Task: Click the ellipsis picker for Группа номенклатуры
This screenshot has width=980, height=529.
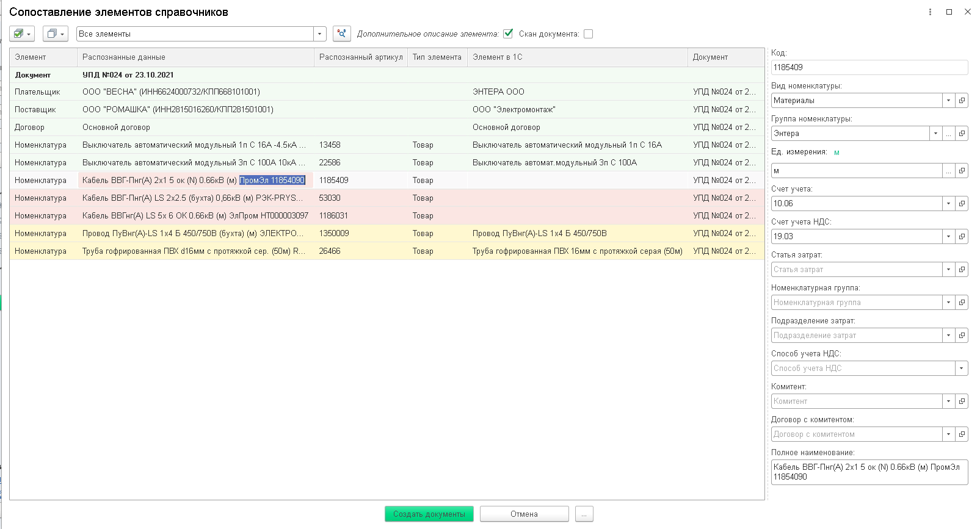Action: 948,133
